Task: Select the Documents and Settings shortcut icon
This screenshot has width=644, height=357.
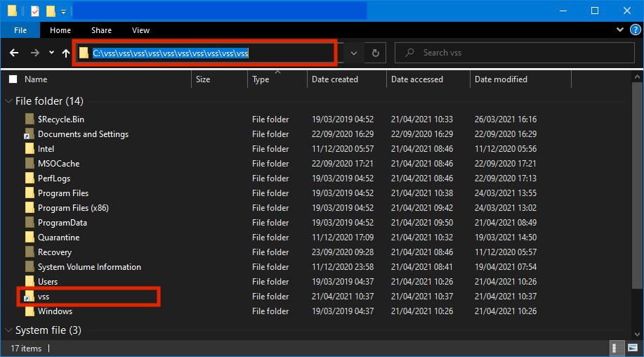Action: [x=29, y=134]
